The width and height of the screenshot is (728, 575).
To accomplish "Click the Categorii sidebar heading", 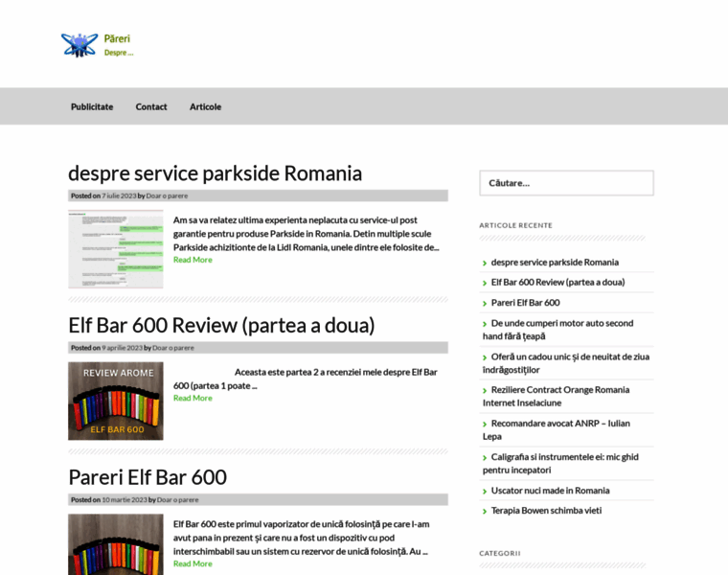I will click(500, 553).
